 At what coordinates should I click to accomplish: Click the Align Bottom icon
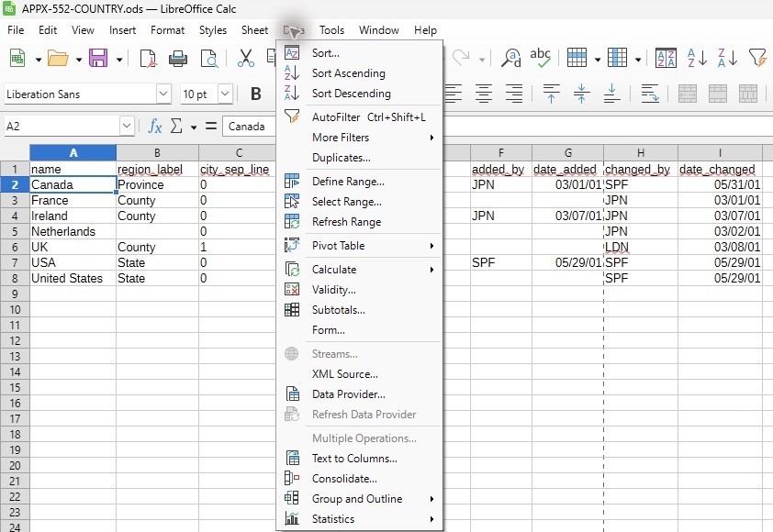pos(611,94)
